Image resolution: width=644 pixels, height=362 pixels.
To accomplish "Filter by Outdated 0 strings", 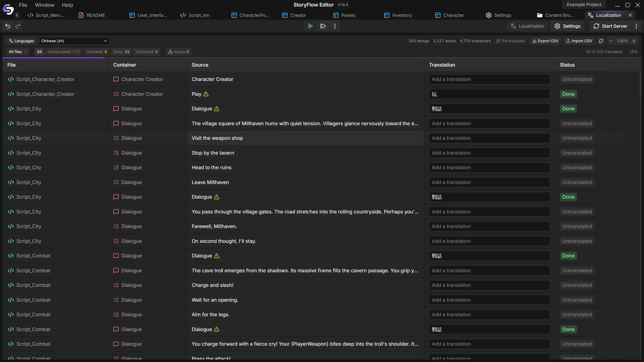I will pyautogui.click(x=96, y=52).
